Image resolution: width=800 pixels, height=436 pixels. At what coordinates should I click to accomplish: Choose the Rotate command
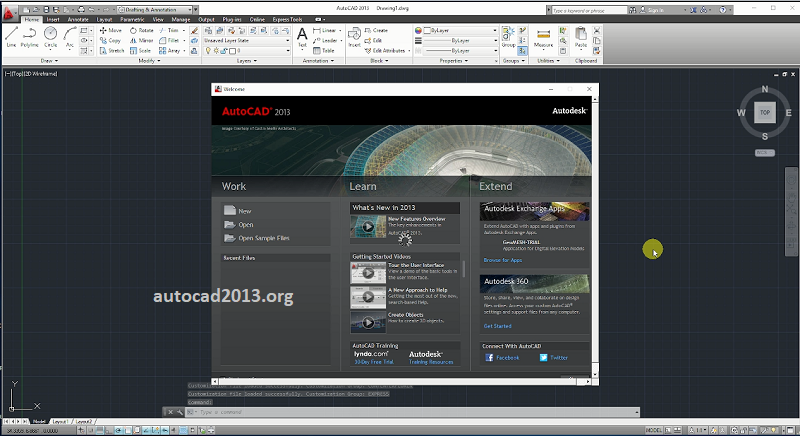point(141,30)
